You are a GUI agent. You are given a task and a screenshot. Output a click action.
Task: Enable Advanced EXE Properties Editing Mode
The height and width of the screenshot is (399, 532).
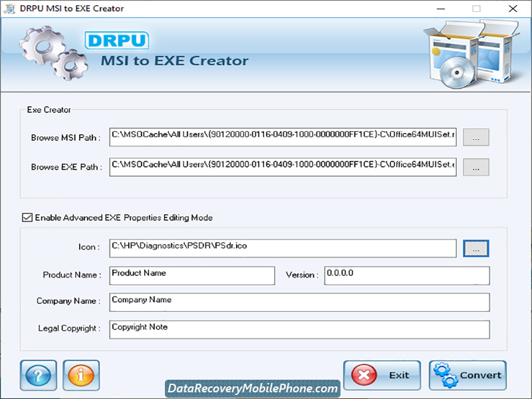pyautogui.click(x=27, y=217)
